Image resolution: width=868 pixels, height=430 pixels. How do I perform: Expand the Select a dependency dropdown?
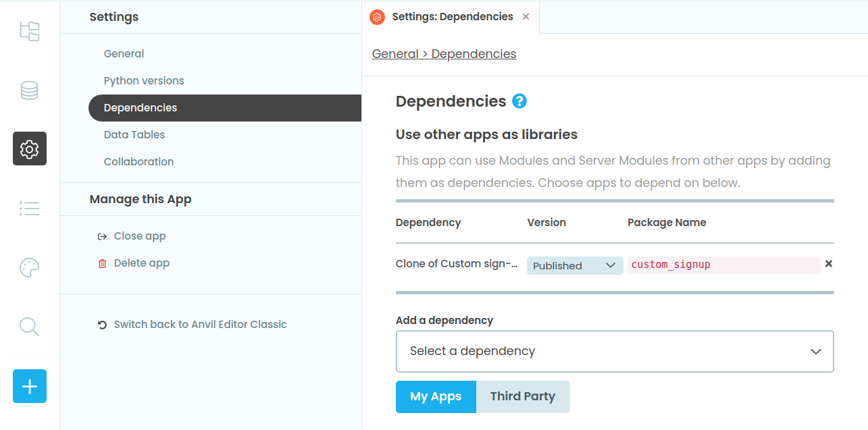[x=615, y=351]
